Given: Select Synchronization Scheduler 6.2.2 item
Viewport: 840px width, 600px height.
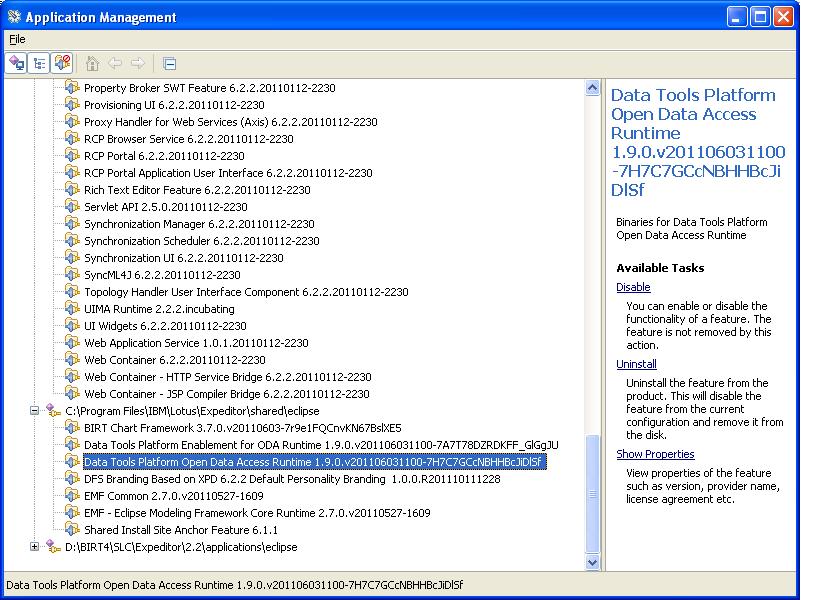Looking at the screenshot, I should click(201, 241).
